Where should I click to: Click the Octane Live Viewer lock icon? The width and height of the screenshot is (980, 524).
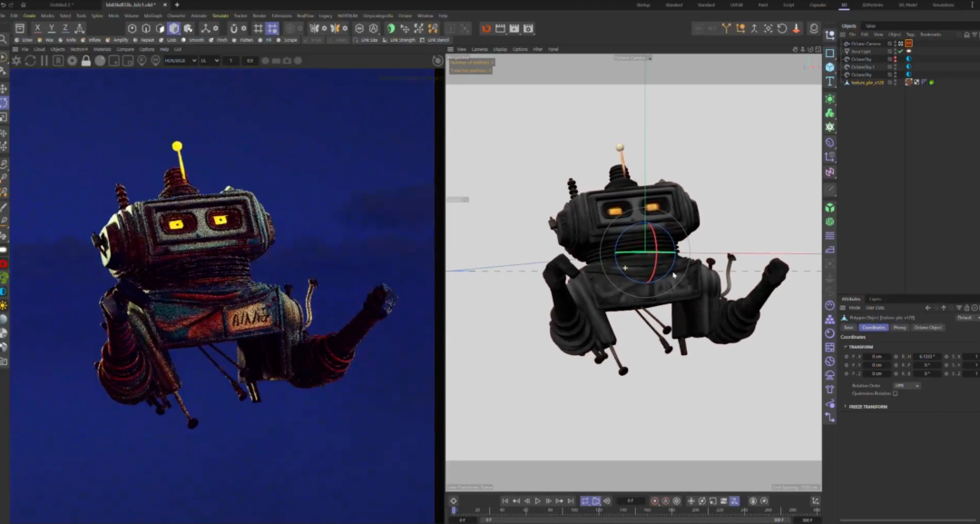click(86, 61)
